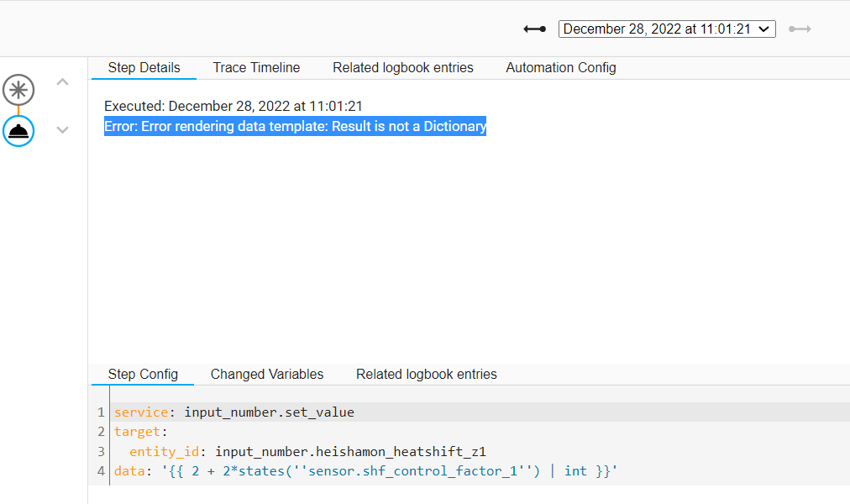Viewport: 850px width, 504px height.
Task: Click the service input_number.set_value code line
Action: 234,412
